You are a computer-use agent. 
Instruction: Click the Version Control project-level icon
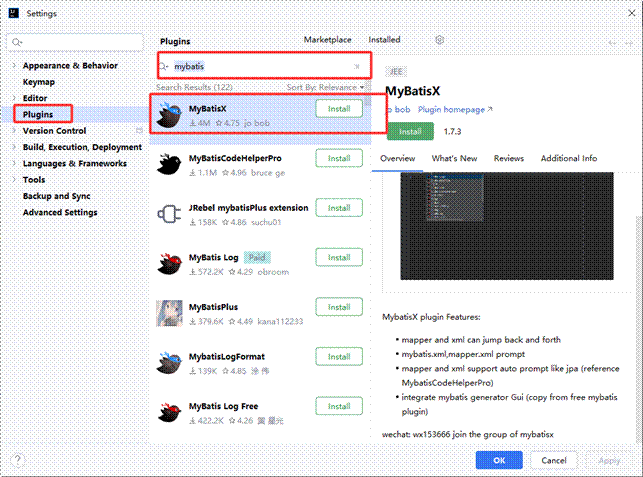[139, 130]
